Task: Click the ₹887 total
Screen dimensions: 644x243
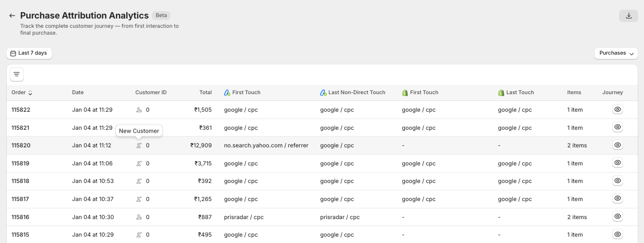Action: pos(205,217)
